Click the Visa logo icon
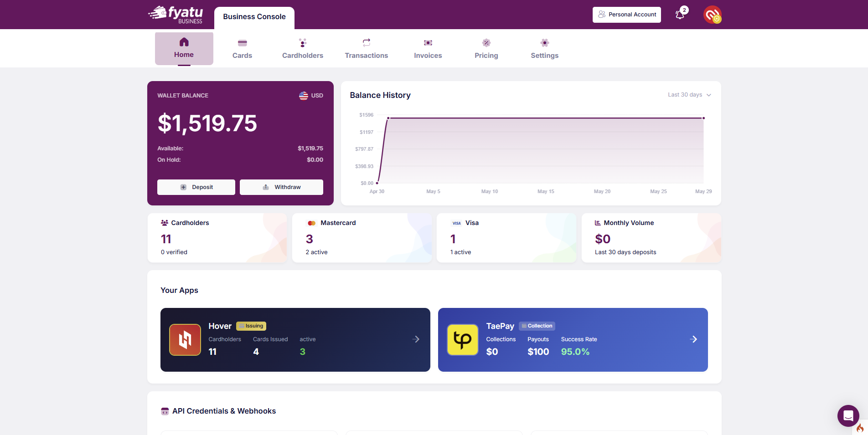 (456, 223)
